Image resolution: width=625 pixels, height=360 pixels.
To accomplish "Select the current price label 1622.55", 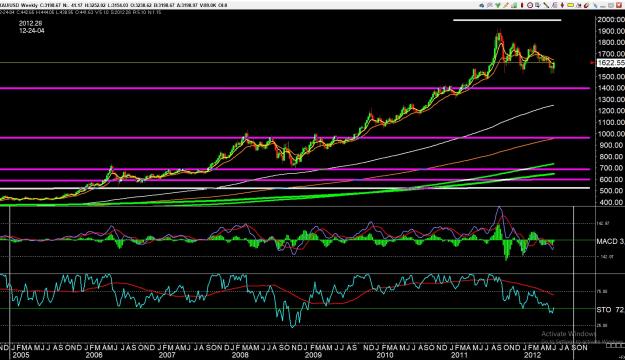I will pyautogui.click(x=610, y=63).
